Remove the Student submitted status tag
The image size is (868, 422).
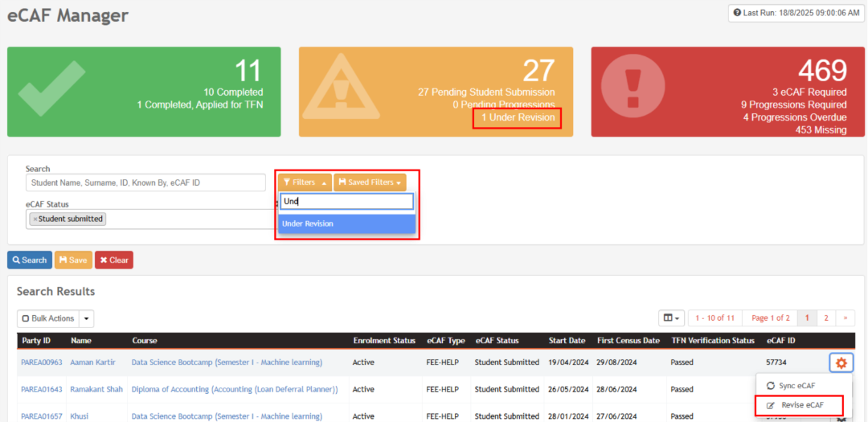pos(35,219)
